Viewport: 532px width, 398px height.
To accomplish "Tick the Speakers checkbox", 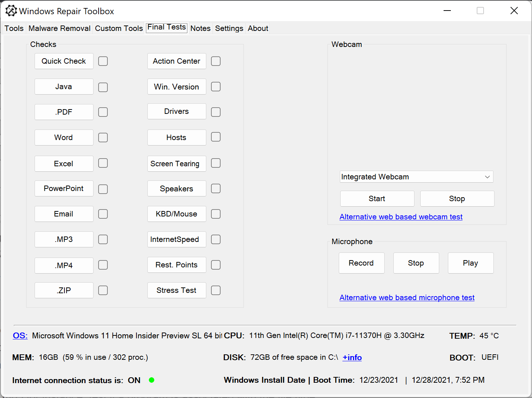I will (216, 188).
